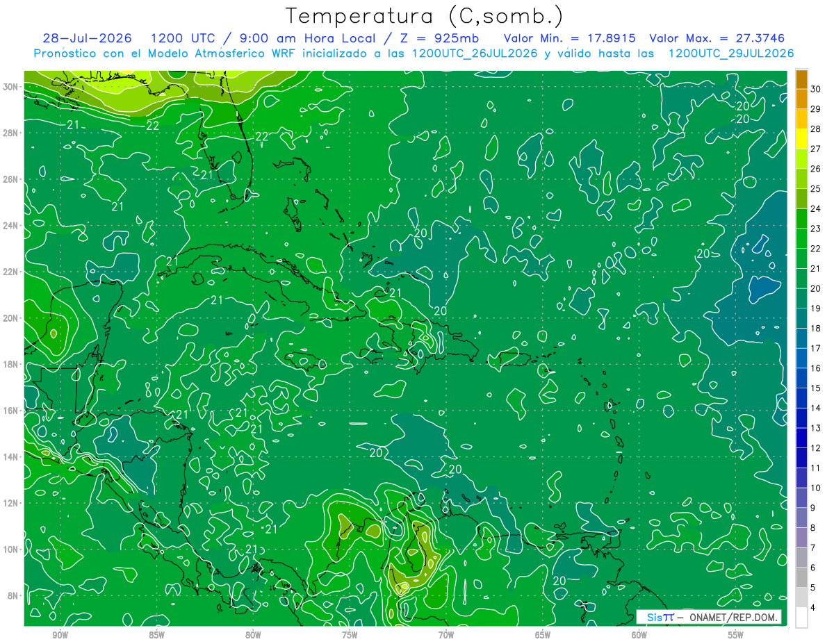The height and width of the screenshot is (644, 834).
Task: Click the colorbar scale label "23"
Action: tap(816, 229)
